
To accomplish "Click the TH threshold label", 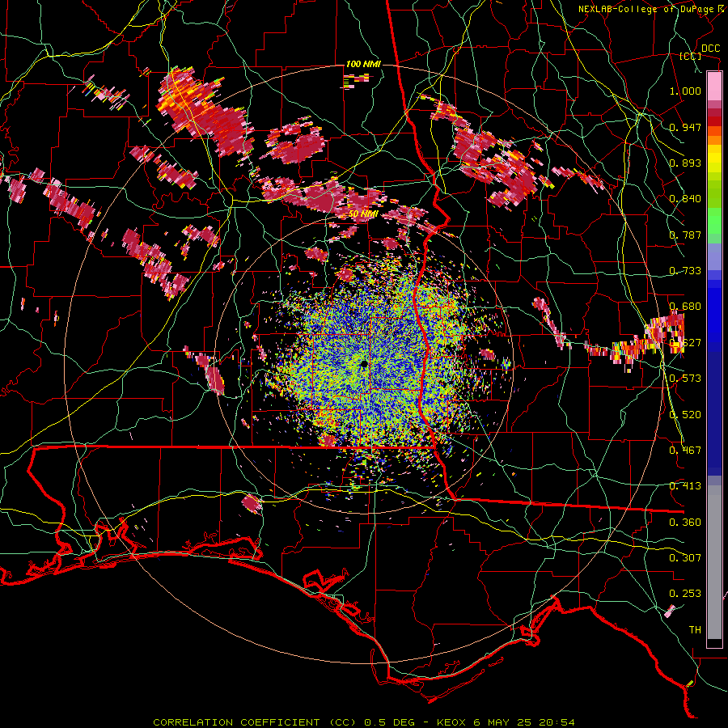I will point(695,630).
